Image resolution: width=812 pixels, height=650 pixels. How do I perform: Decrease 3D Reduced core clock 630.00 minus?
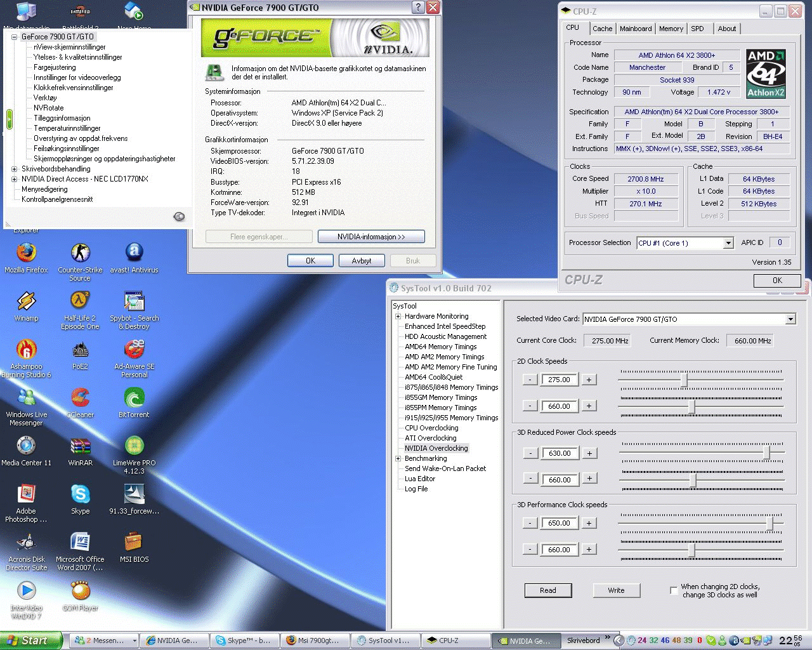[530, 453]
